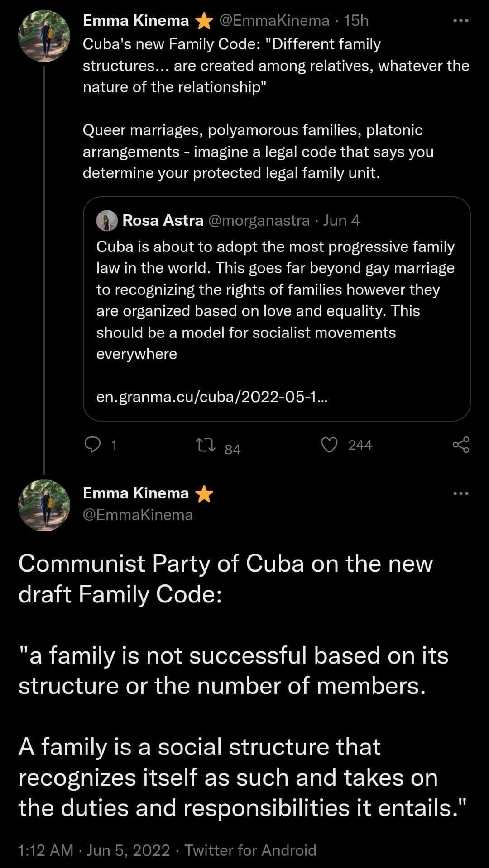Open the share icon on the tweet
This screenshot has width=489, height=868.
tap(461, 446)
